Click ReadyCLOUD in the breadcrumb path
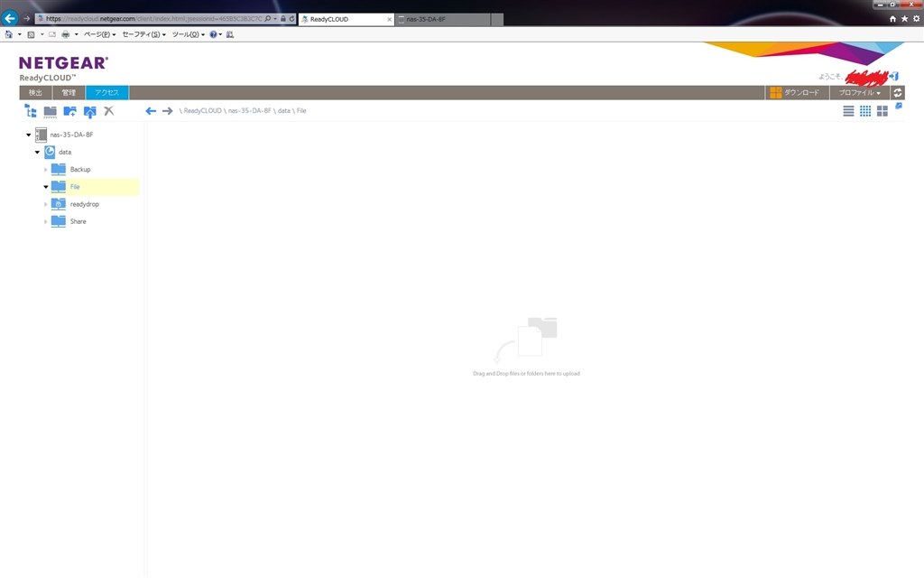924x578 pixels. click(202, 111)
